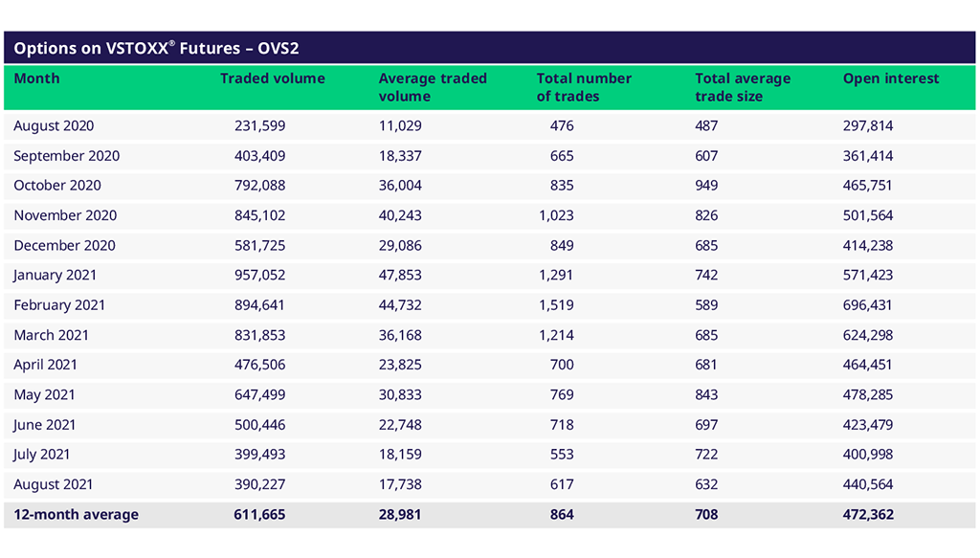Viewport: 980px width, 558px height.
Task: Select the average traded volume cell 36,004
Action: click(x=400, y=185)
